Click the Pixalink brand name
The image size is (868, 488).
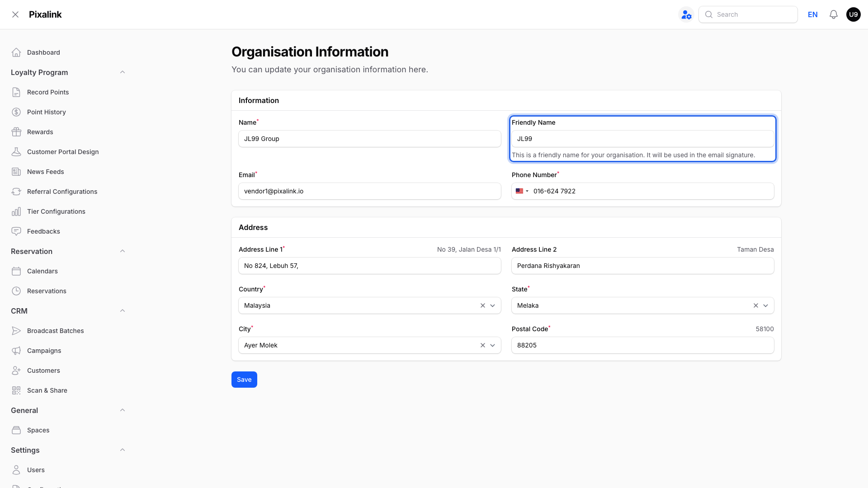[45, 14]
